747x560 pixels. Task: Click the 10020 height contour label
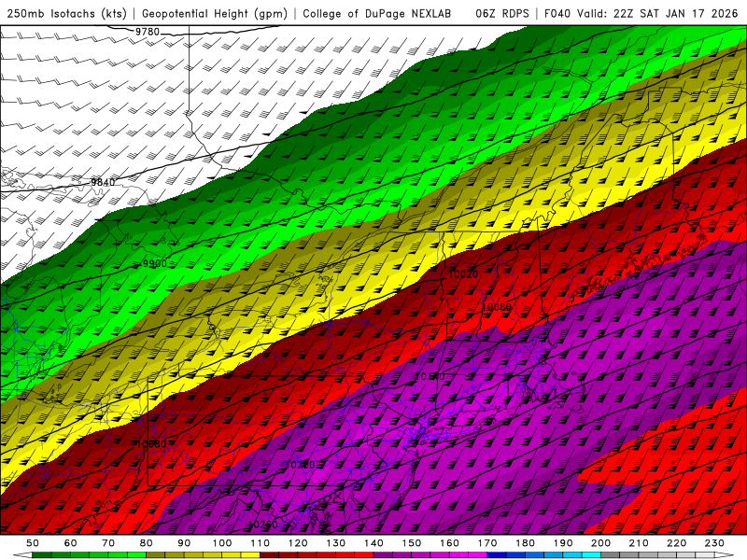pyautogui.click(x=463, y=274)
